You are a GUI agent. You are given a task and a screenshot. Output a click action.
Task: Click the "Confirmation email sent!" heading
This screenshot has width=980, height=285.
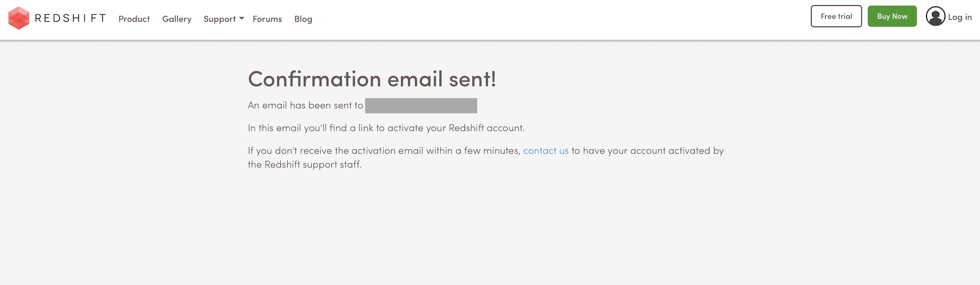372,79
